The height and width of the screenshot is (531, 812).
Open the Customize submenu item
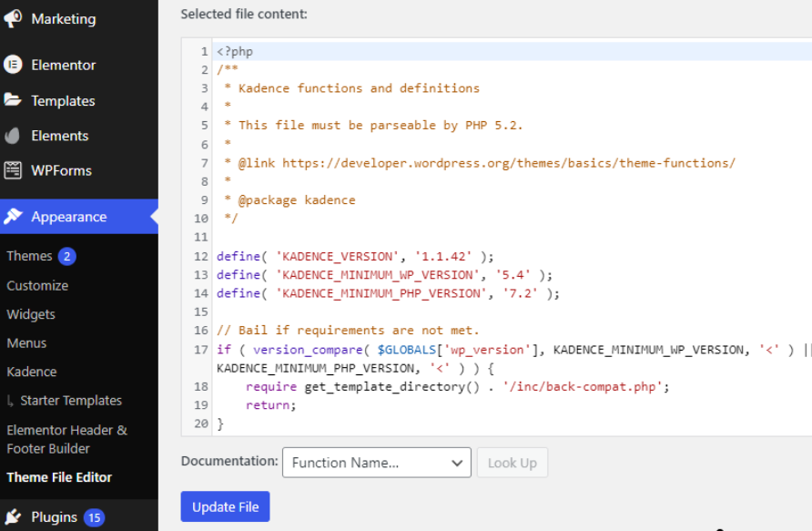tap(37, 285)
